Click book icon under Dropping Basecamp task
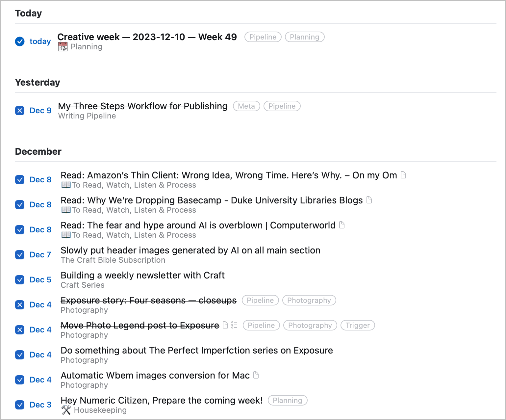The image size is (506, 420). (x=66, y=210)
